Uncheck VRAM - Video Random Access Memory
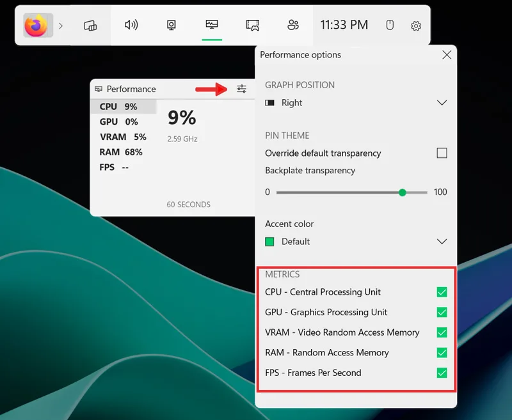Viewport: 512px width, 420px height. tap(442, 332)
